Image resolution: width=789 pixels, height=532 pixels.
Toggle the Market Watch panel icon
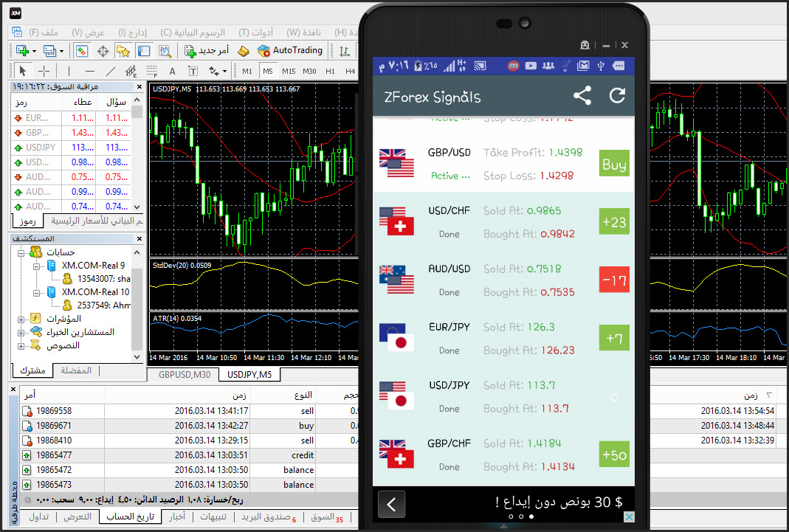81,51
